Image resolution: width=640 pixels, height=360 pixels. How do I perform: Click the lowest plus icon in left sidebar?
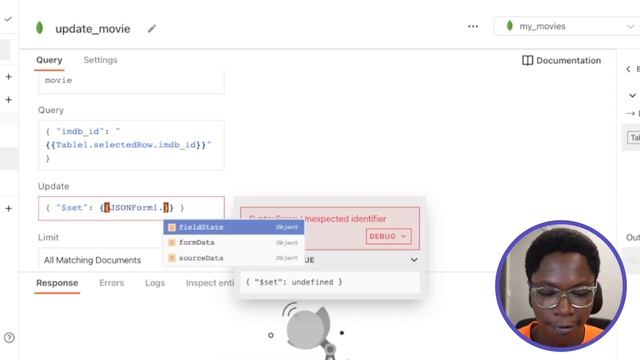point(9,209)
